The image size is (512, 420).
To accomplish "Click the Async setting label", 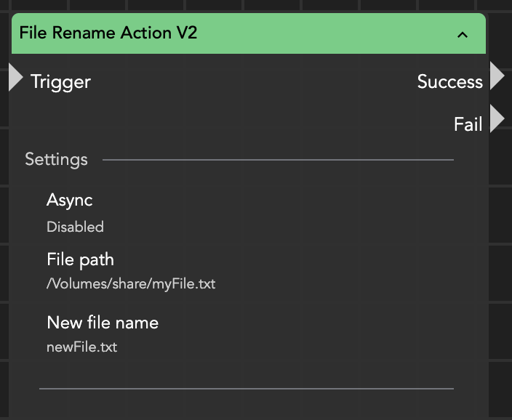I will click(x=70, y=200).
